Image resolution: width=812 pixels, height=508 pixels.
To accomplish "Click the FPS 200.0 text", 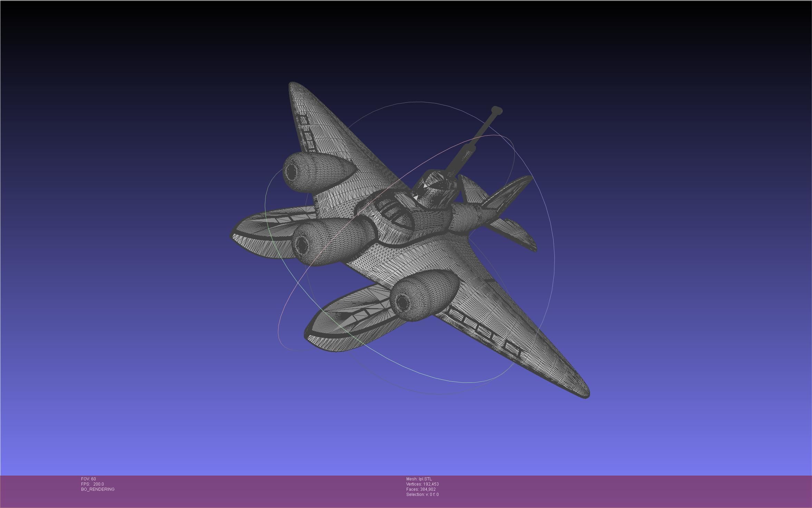I will click(93, 484).
